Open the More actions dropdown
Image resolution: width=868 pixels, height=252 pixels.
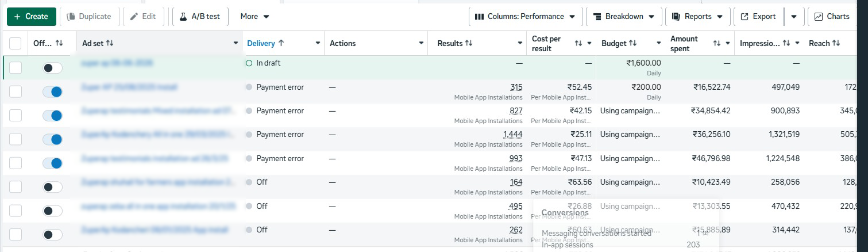pyautogui.click(x=255, y=17)
